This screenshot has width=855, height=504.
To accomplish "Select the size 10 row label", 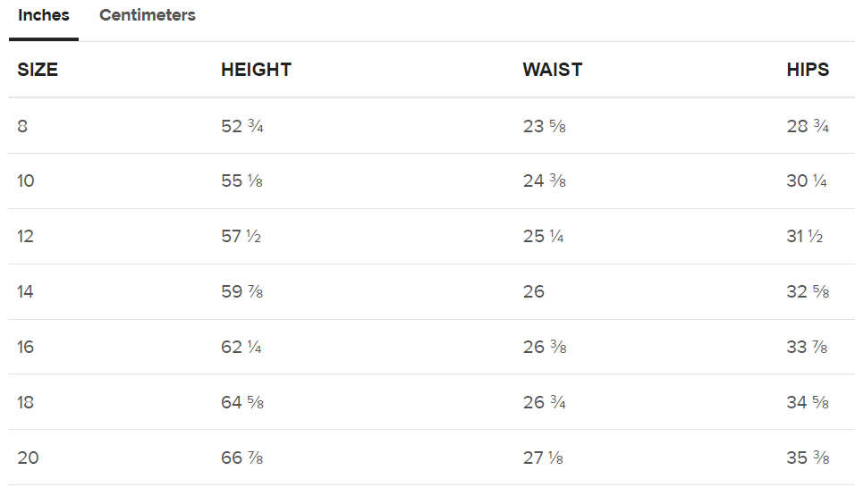I will [26, 181].
